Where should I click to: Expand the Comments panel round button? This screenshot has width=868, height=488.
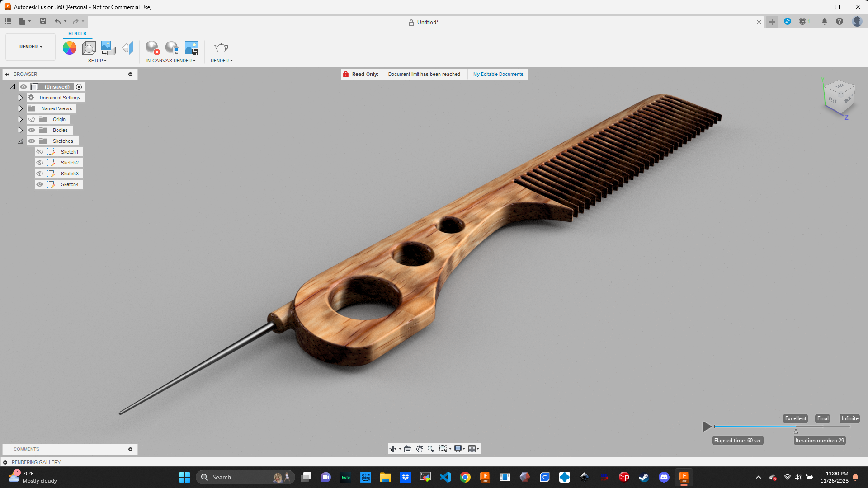130,449
